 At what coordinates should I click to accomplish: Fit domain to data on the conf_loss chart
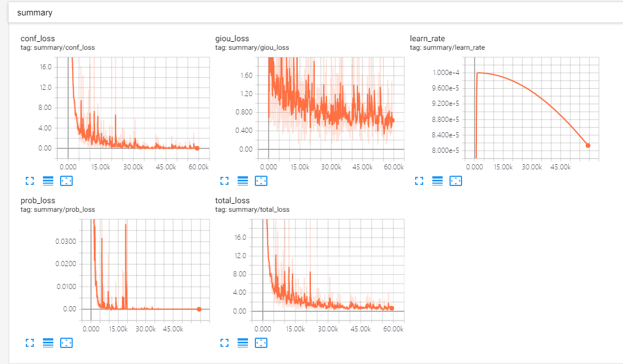(x=66, y=181)
